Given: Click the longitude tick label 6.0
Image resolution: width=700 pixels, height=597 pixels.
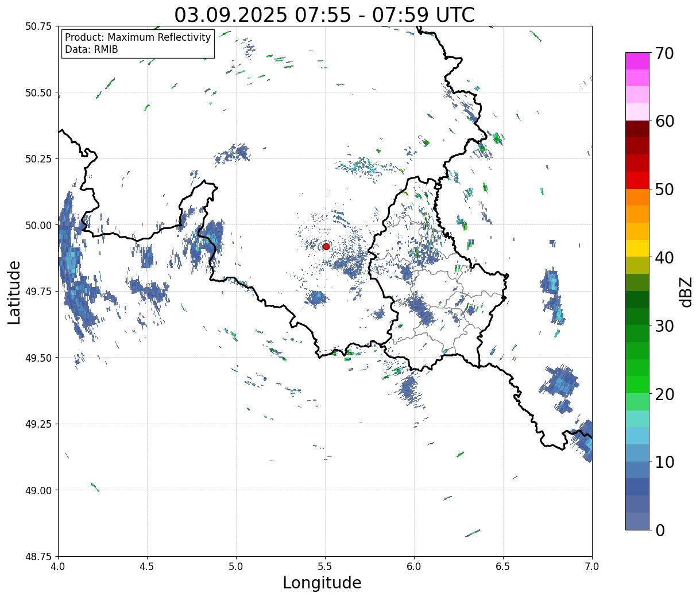Looking at the screenshot, I should pyautogui.click(x=414, y=567).
